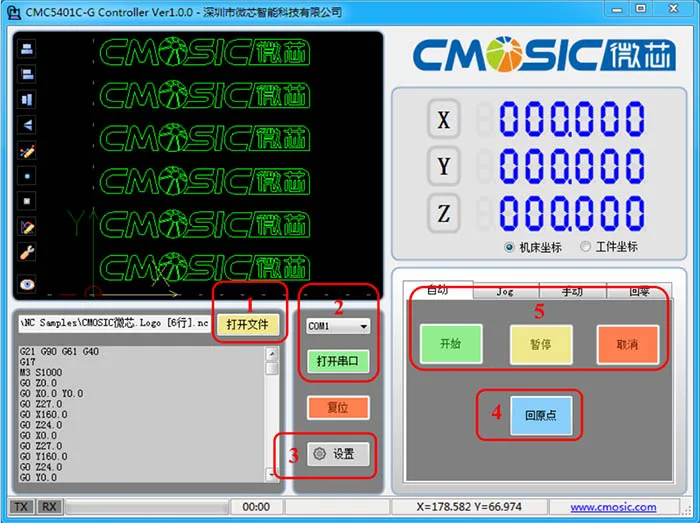The width and height of the screenshot is (700, 523).
Task: Select G-code line G0 X160.0
Action: pos(43,415)
